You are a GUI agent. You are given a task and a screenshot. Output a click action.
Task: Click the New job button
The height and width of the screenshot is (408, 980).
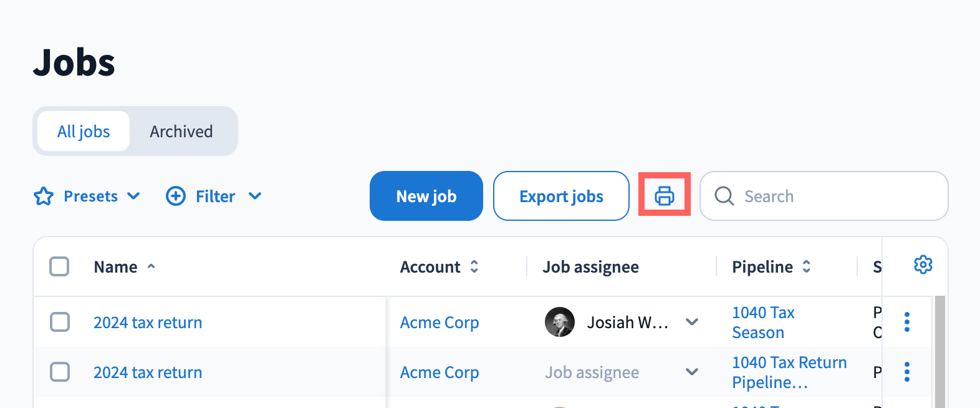(426, 196)
